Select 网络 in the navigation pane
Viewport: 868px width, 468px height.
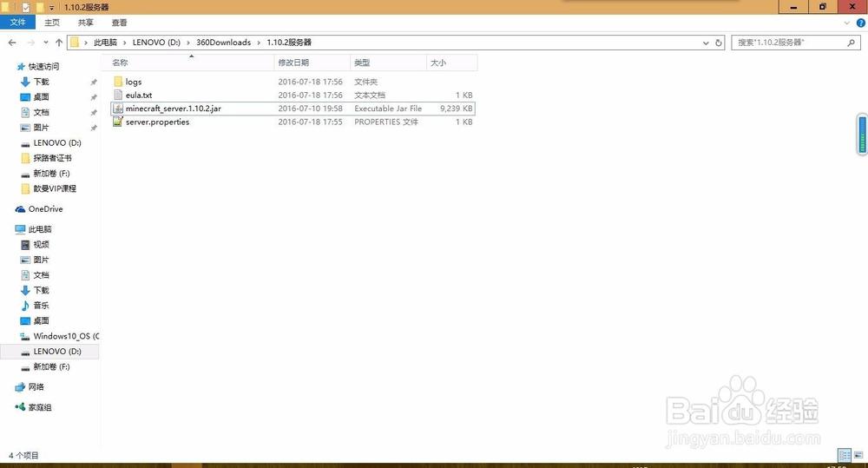pyautogui.click(x=36, y=386)
